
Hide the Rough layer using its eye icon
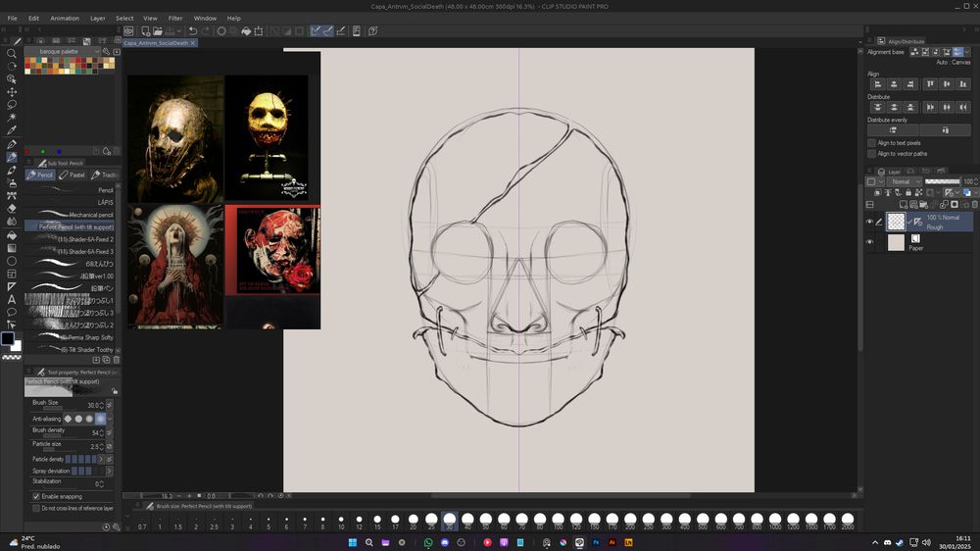pos(869,222)
